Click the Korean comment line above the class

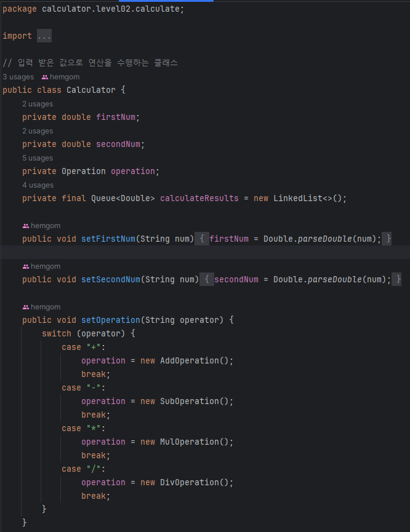click(x=90, y=63)
